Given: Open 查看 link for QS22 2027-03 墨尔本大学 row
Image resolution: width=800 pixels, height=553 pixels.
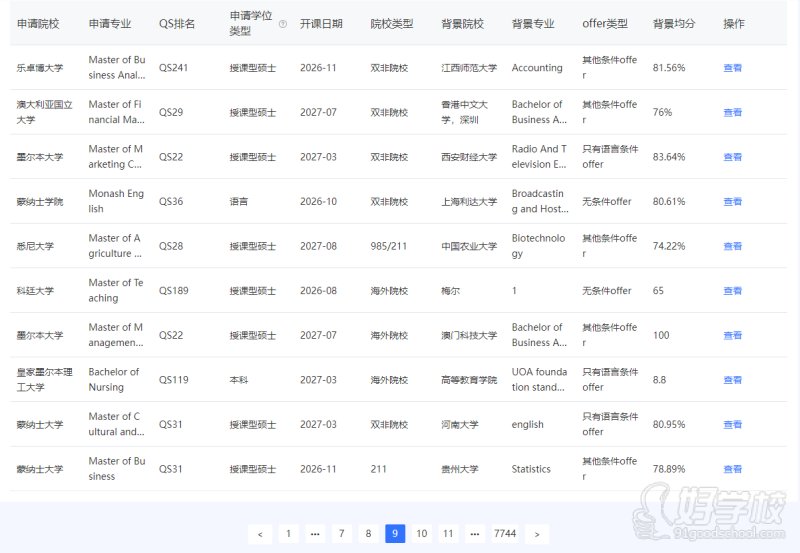Looking at the screenshot, I should pyautogui.click(x=733, y=157).
